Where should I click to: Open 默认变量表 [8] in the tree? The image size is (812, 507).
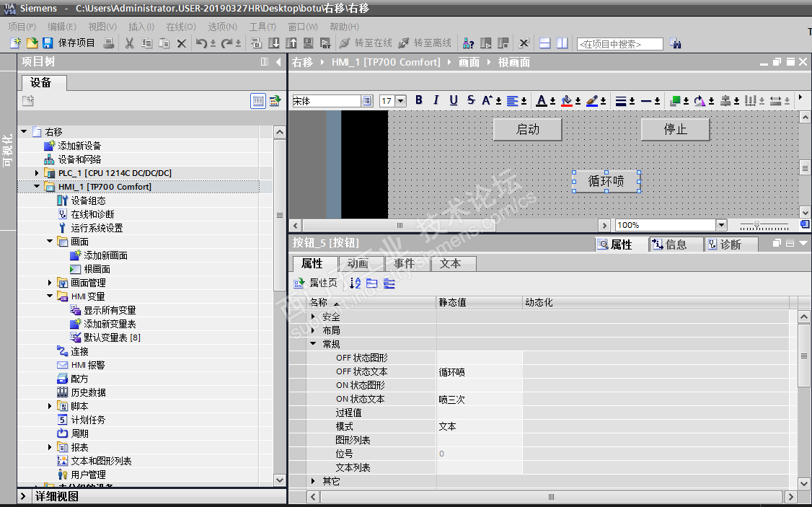(x=112, y=338)
